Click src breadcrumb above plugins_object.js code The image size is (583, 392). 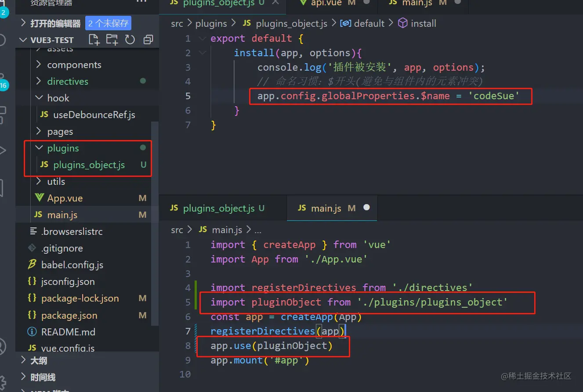[177, 24]
